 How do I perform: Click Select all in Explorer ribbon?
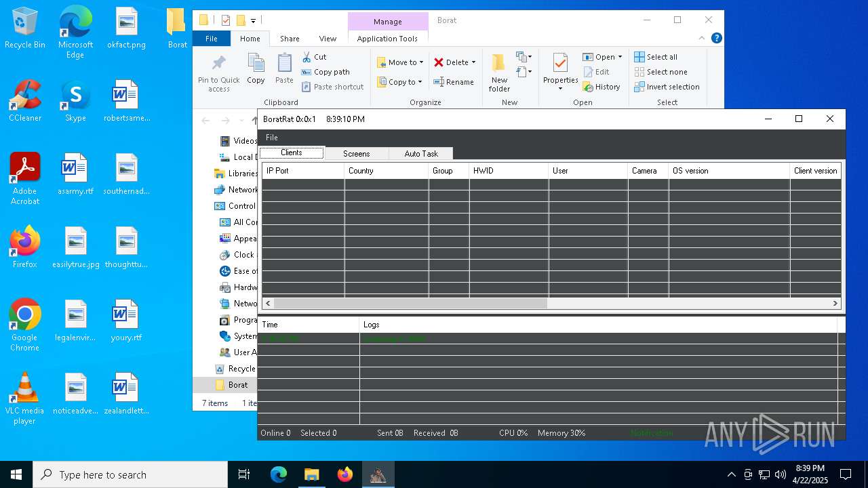[656, 57]
